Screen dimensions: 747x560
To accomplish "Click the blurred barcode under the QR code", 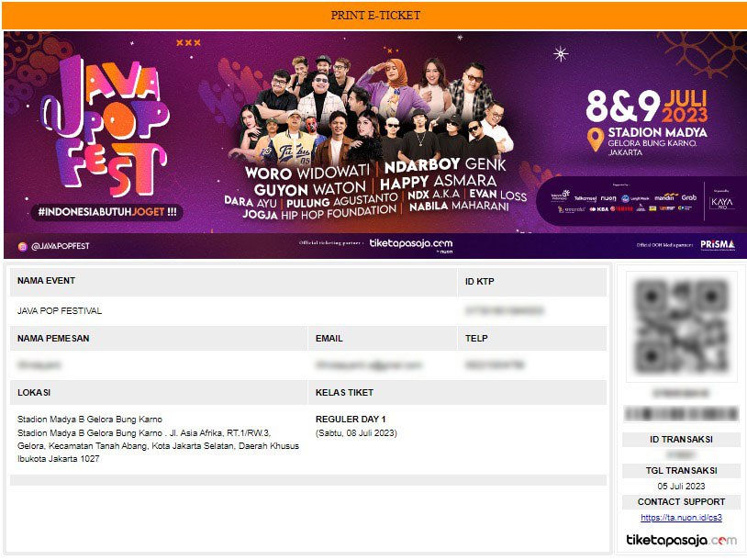I will (x=681, y=414).
